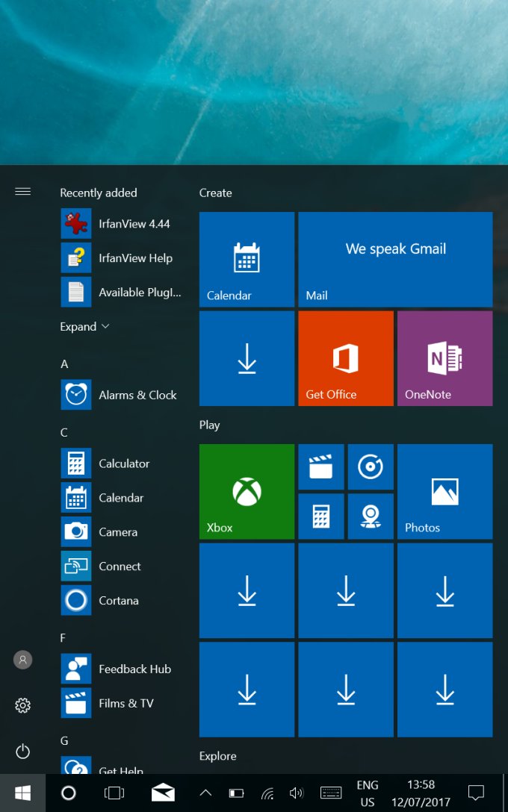Image resolution: width=508 pixels, height=812 pixels.
Task: Launch the Camera app
Action: 122,532
